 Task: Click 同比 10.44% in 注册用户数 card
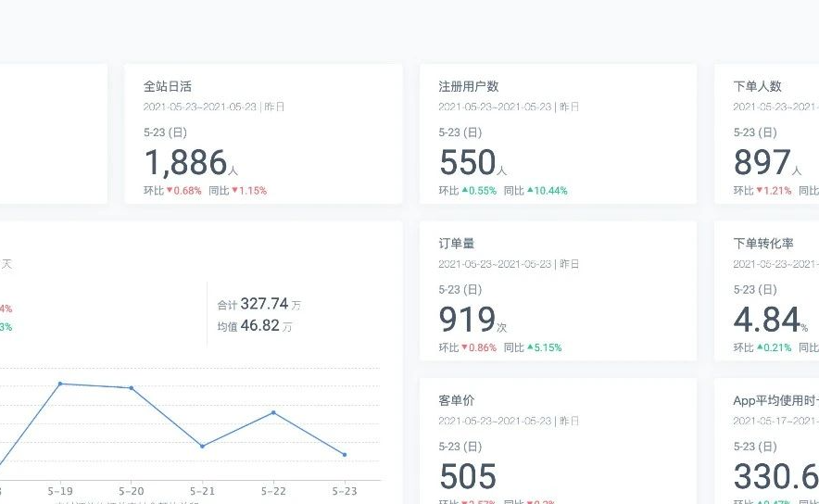pos(535,191)
